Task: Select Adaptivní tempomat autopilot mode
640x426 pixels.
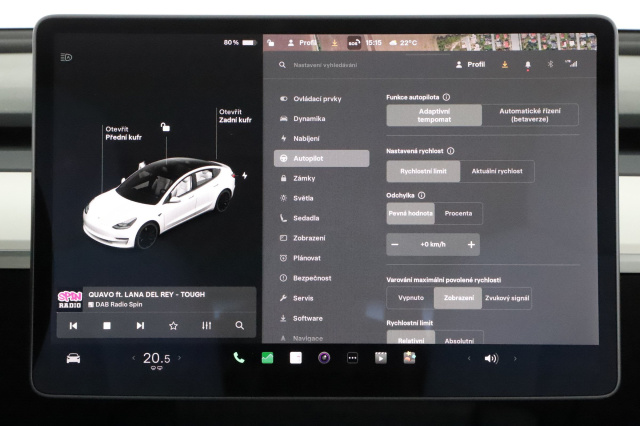Action: 434,115
